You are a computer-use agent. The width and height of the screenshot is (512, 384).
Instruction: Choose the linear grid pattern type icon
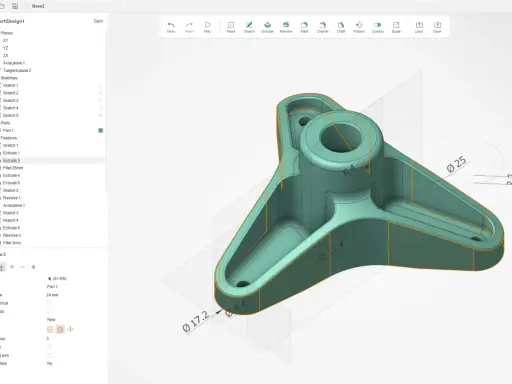[50, 329]
